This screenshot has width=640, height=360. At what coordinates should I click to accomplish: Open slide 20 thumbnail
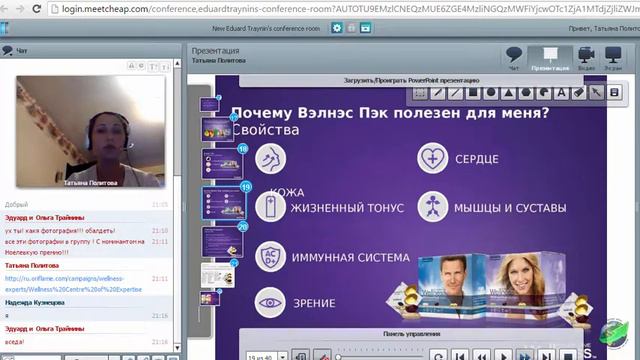point(222,242)
